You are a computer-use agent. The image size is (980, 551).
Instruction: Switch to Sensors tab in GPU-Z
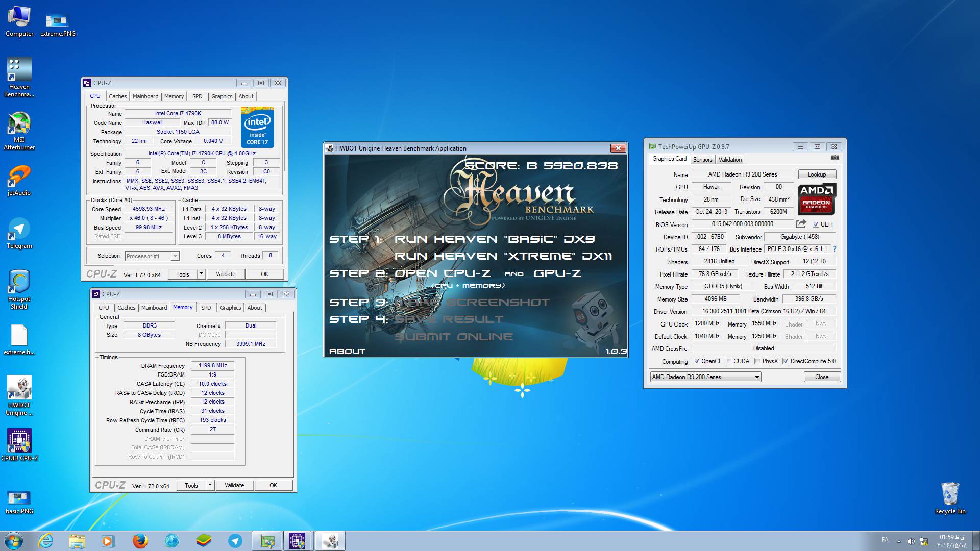tap(702, 160)
